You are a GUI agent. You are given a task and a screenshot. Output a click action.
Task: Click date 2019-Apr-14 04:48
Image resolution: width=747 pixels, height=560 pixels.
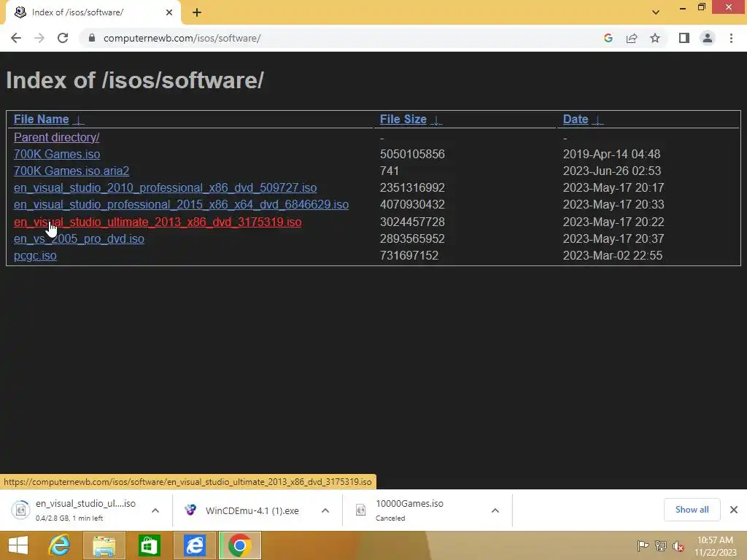coord(612,155)
